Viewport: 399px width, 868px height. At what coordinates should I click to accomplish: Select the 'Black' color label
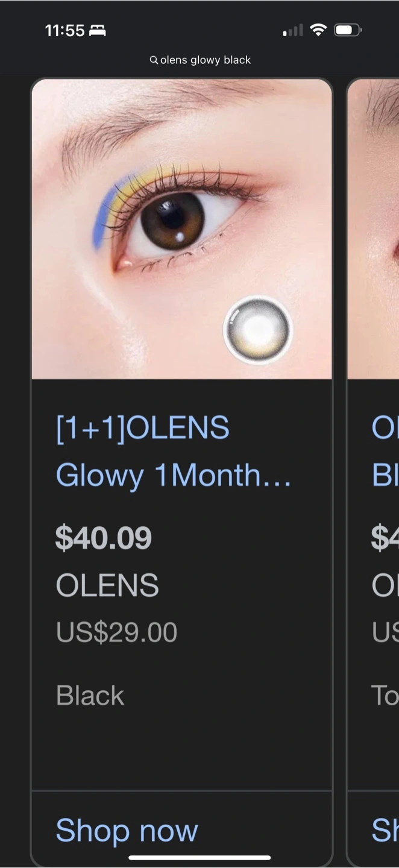[x=90, y=696]
